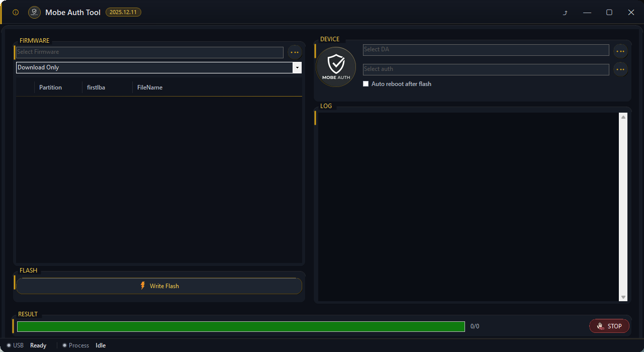
Task: Click the Write Flash button
Action: [x=159, y=286]
